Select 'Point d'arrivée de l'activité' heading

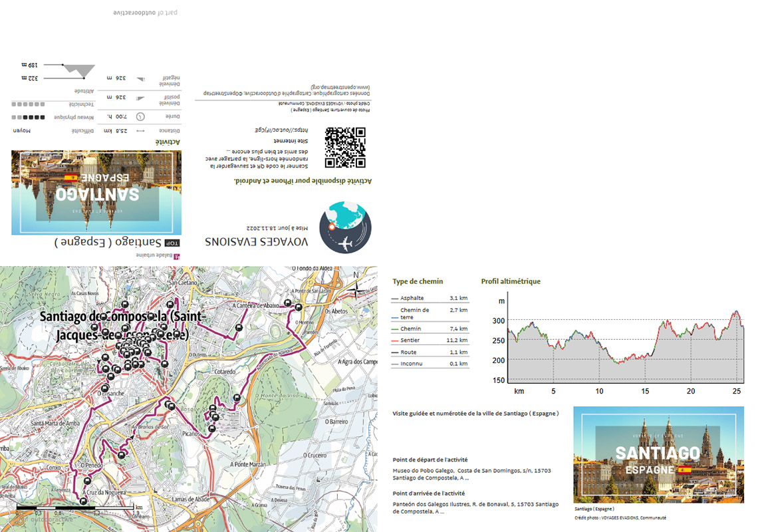[429, 493]
